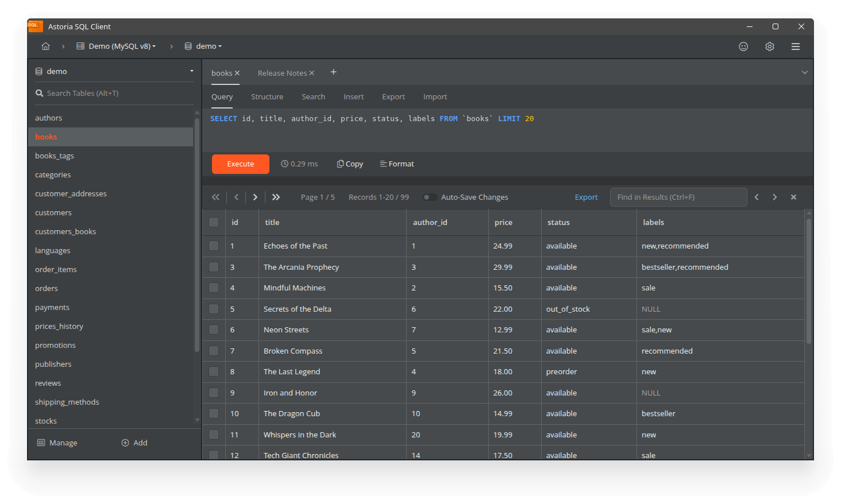
Task: Switch to Structure tab
Action: (x=267, y=96)
